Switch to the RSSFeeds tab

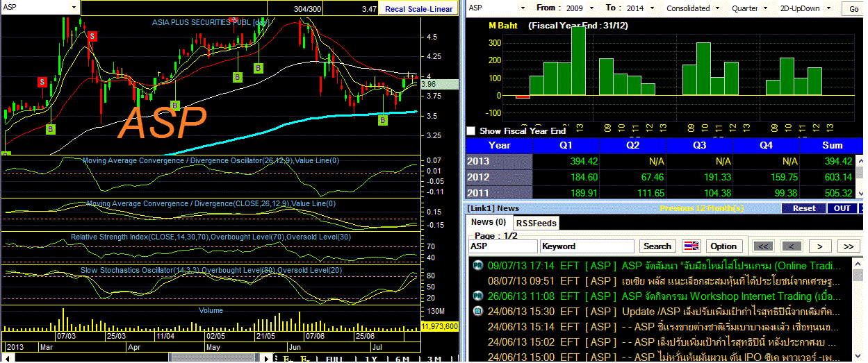[536, 223]
